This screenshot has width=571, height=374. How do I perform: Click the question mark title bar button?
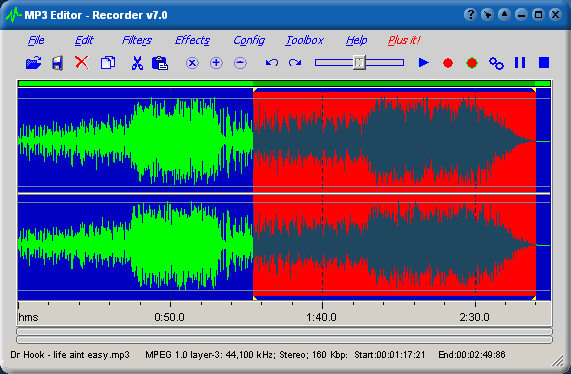tap(470, 15)
